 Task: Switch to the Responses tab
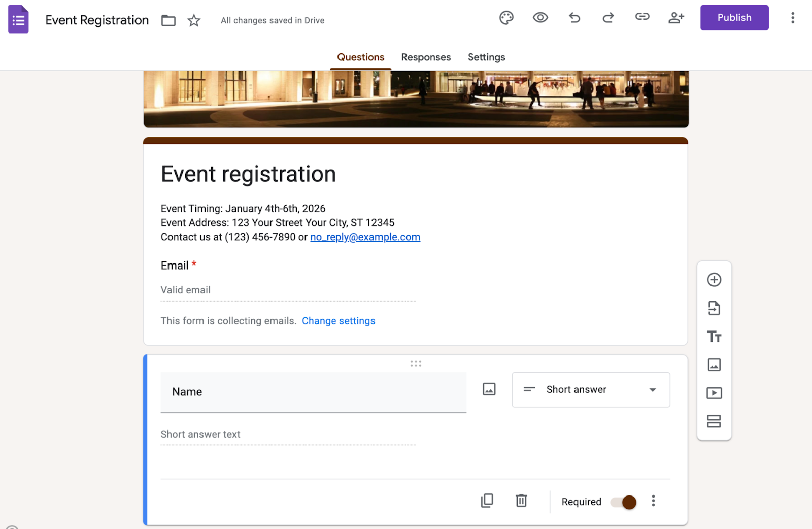426,57
